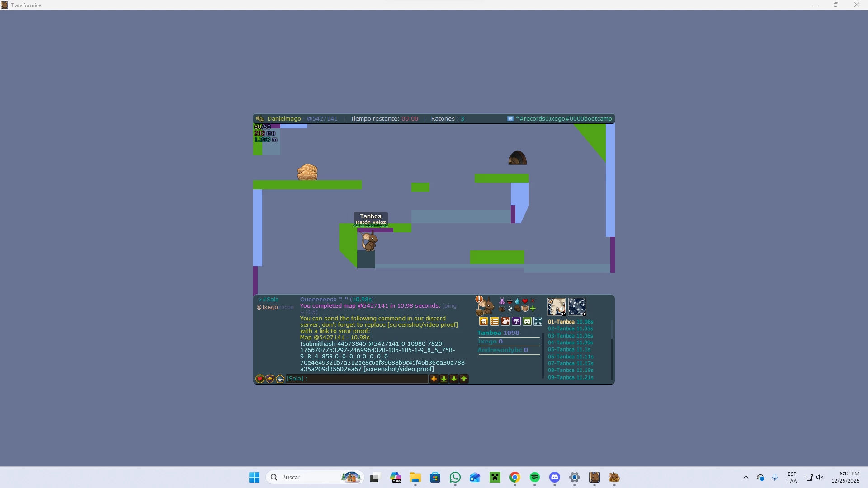The image size is (868, 488).
Task: Click the Ratones : 3 counter
Action: pos(448,119)
